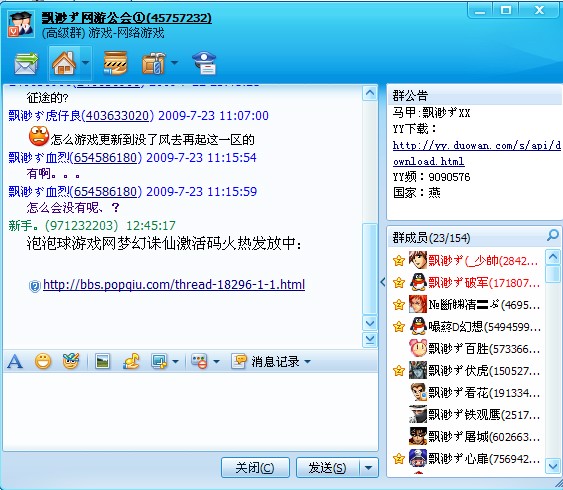Image resolution: width=563 pixels, height=490 pixels.
Task: Click the minimize window button
Action: click(x=480, y=10)
